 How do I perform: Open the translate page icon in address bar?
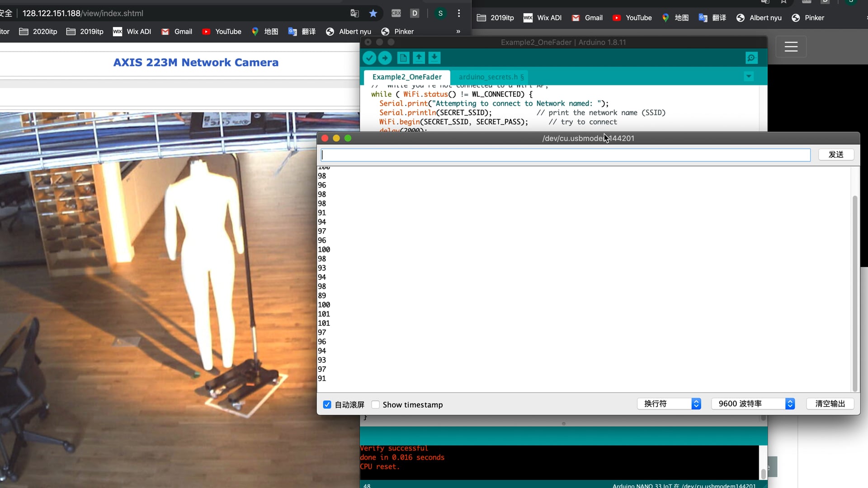pos(355,14)
